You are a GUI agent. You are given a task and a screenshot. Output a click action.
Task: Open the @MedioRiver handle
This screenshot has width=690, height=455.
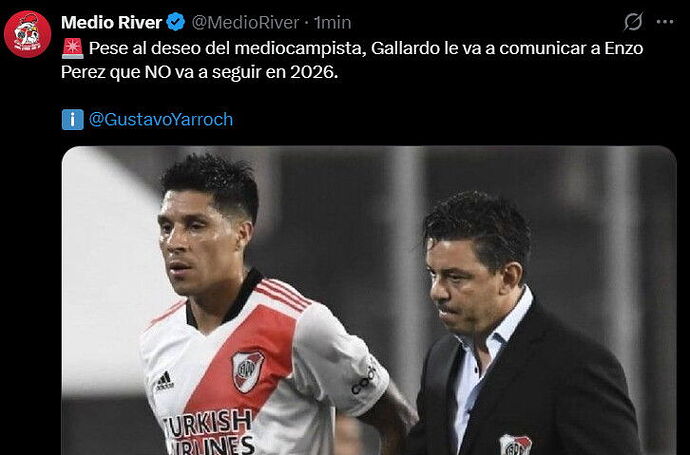245,22
